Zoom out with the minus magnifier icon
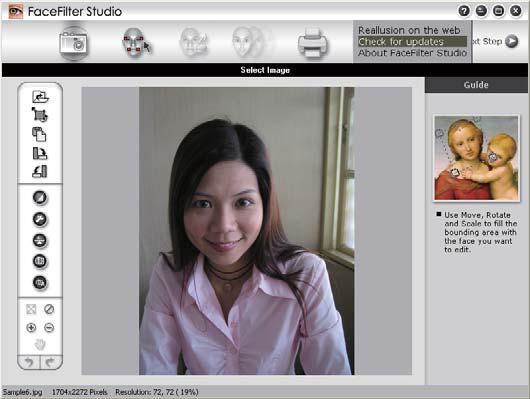The width and height of the screenshot is (530, 399). 49,327
